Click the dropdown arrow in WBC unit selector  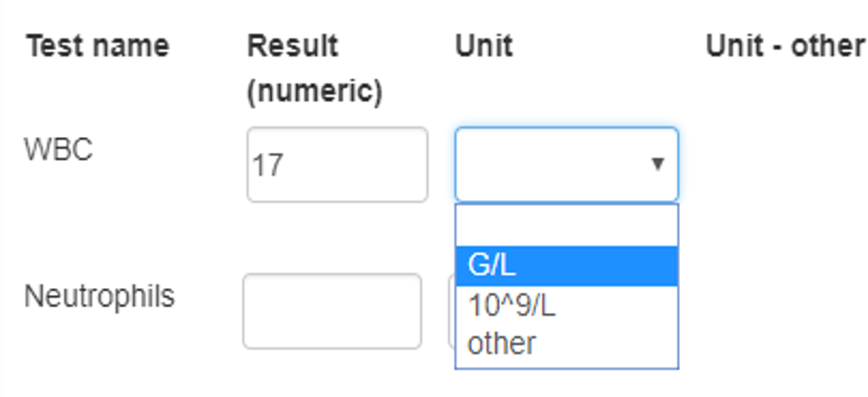[657, 164]
